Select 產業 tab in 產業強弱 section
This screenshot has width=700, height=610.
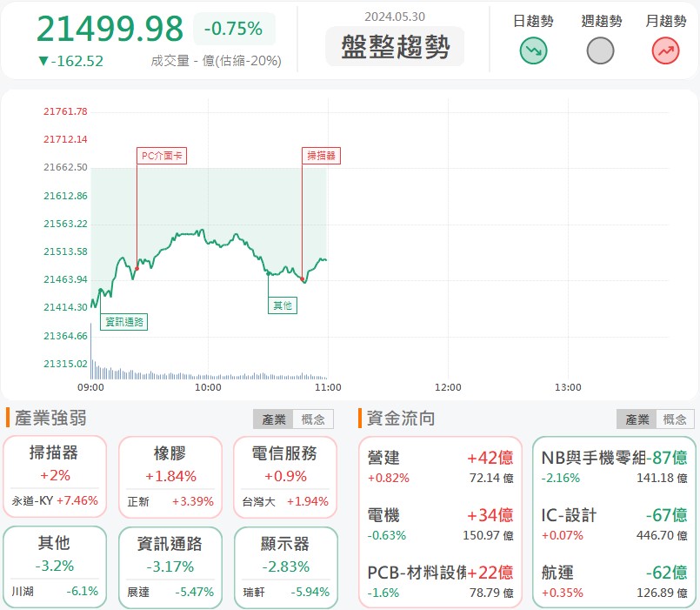click(x=273, y=419)
